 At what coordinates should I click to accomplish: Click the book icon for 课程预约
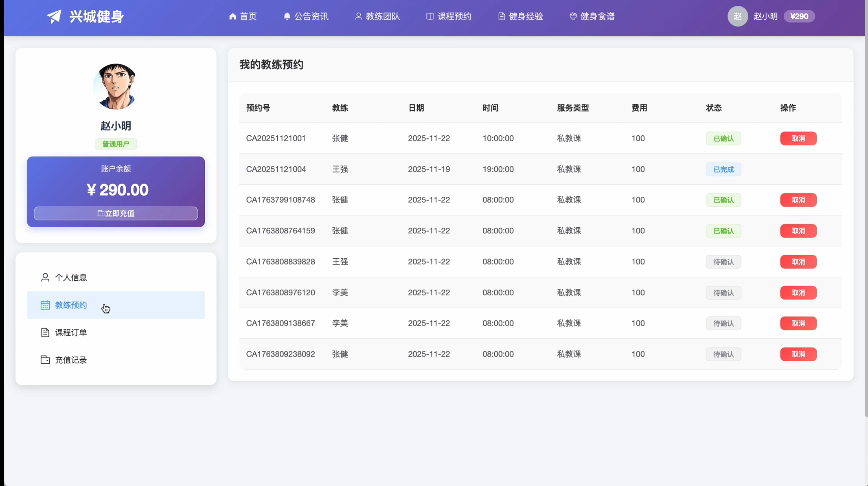tap(430, 16)
